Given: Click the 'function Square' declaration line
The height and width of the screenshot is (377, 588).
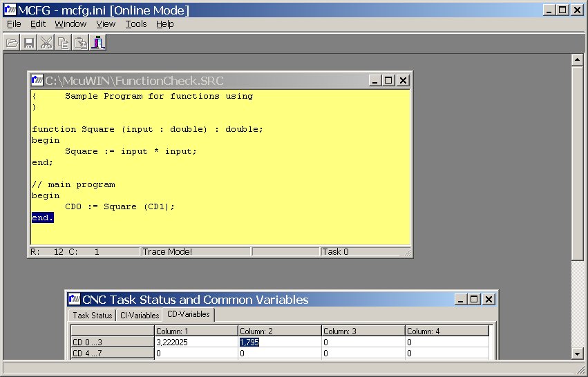Looking at the screenshot, I should 147,129.
